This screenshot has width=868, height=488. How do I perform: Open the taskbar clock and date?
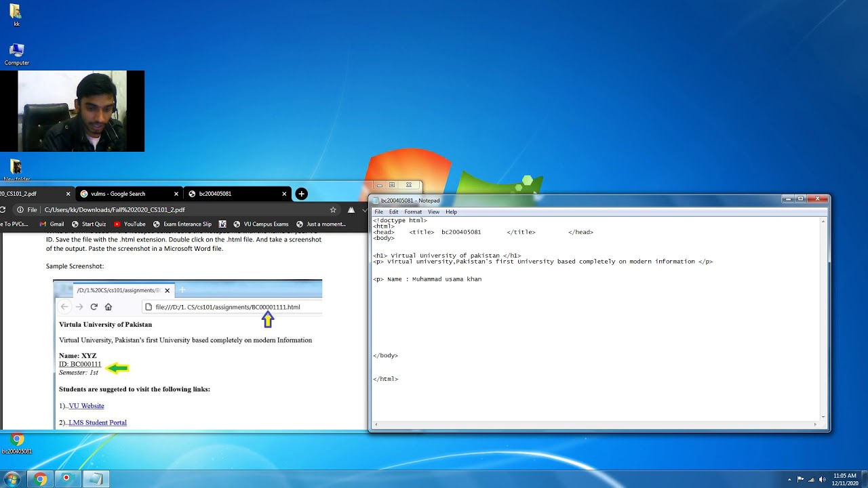844,480
